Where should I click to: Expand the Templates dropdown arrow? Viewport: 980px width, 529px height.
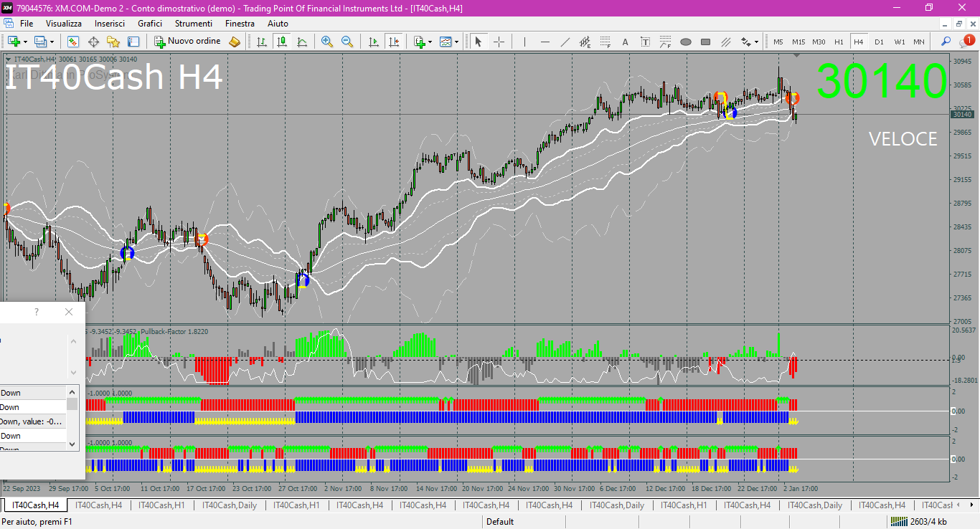[456, 42]
